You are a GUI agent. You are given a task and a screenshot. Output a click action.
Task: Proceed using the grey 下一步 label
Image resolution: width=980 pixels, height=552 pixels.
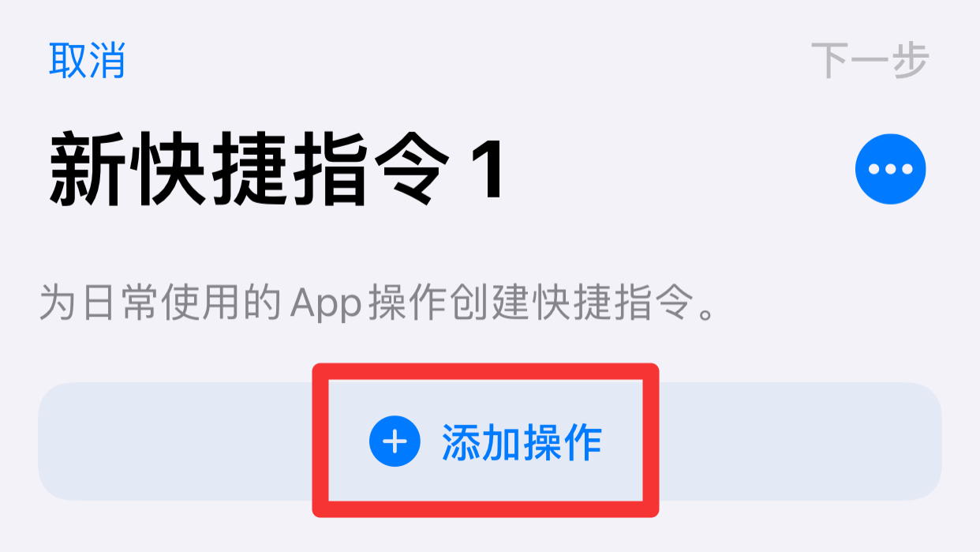pos(870,60)
